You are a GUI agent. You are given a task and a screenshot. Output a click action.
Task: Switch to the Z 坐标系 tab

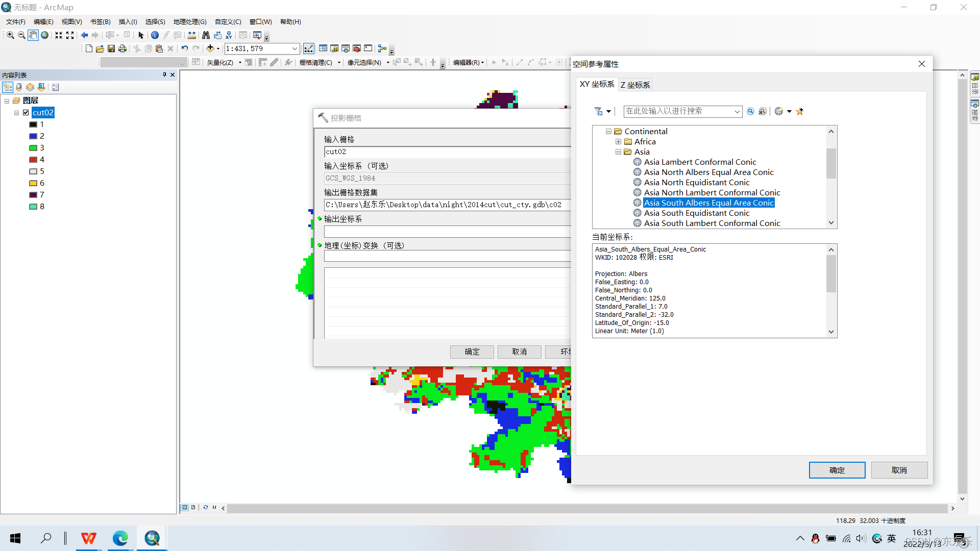click(635, 85)
